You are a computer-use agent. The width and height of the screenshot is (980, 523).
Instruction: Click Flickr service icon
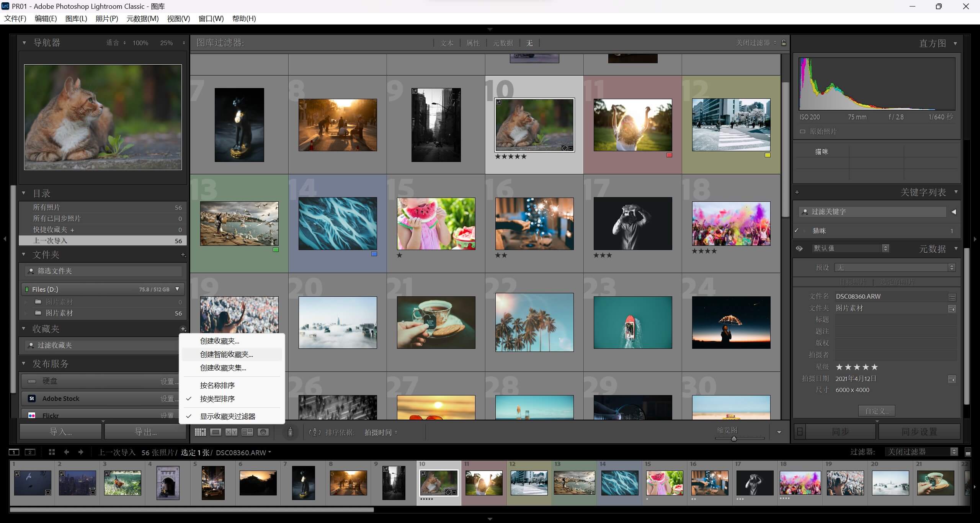coord(32,415)
